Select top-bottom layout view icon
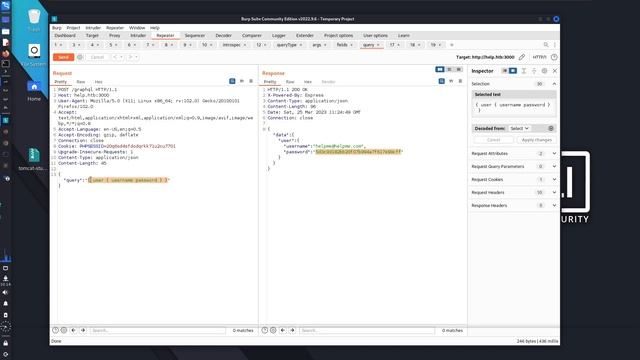This screenshot has height=360, width=640. (449, 70)
